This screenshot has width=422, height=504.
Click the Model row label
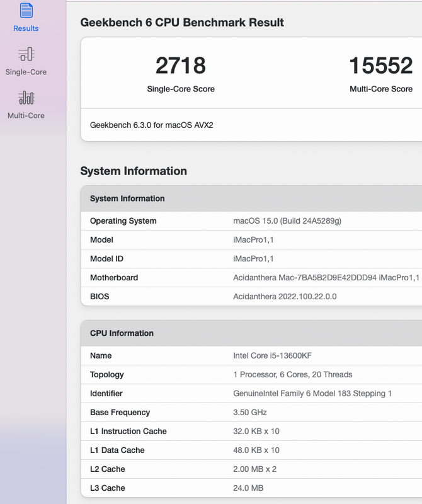point(101,240)
